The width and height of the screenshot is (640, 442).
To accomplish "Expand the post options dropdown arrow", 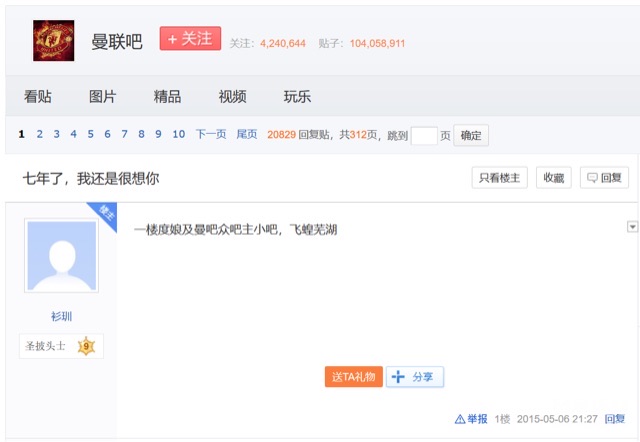I will click(632, 227).
